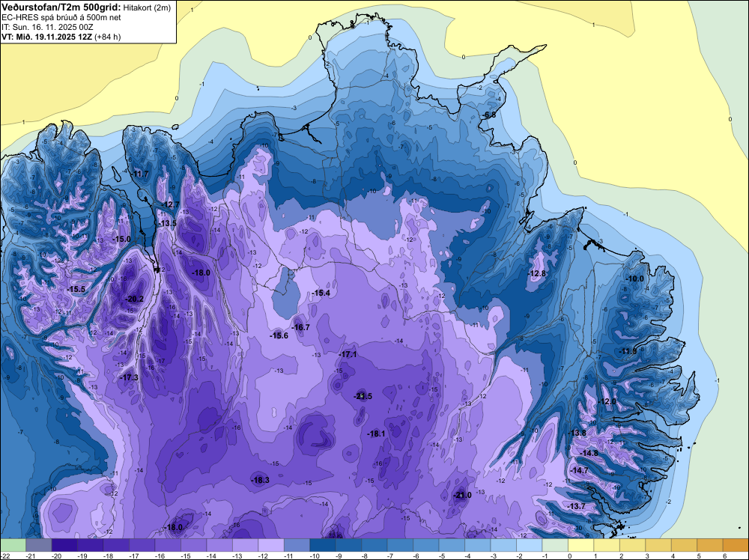This screenshot has height=560, width=749.
Task: Click the -21.0 temperature value
Action: [462, 495]
